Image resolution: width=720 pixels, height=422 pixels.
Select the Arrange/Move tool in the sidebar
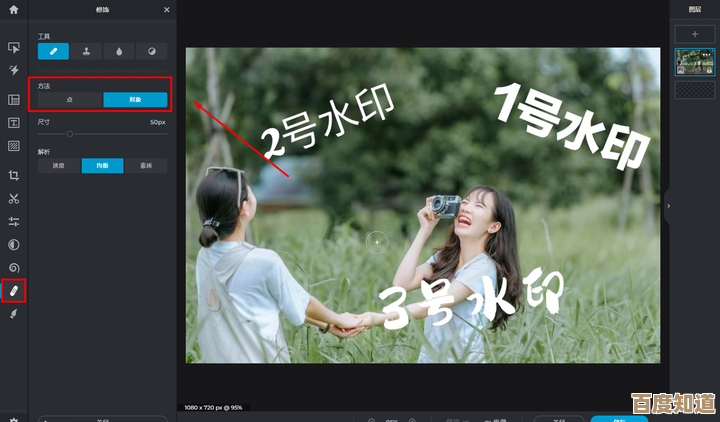tap(14, 47)
